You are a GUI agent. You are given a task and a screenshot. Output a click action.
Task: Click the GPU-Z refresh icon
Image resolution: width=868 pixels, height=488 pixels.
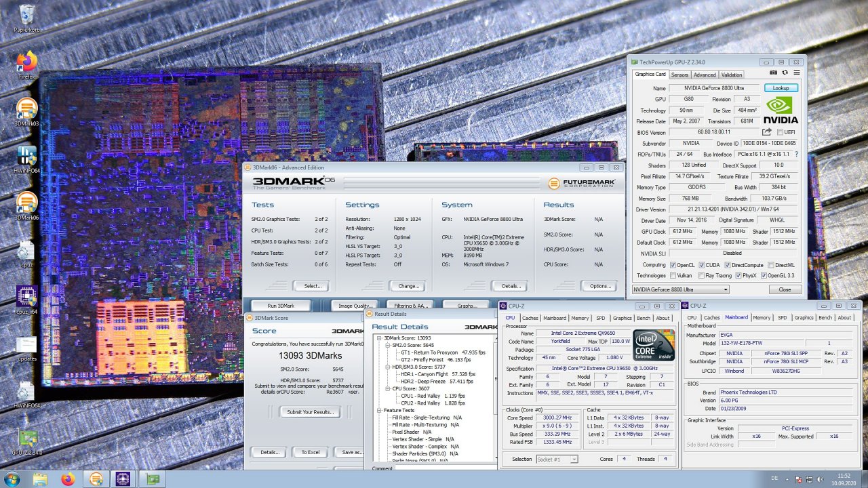coord(785,73)
